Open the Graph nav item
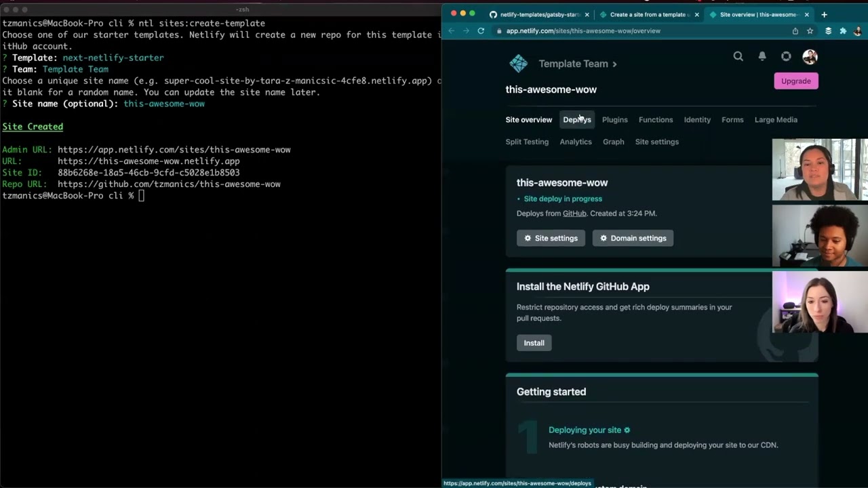Screen dimensions: 868x488 point(614,142)
